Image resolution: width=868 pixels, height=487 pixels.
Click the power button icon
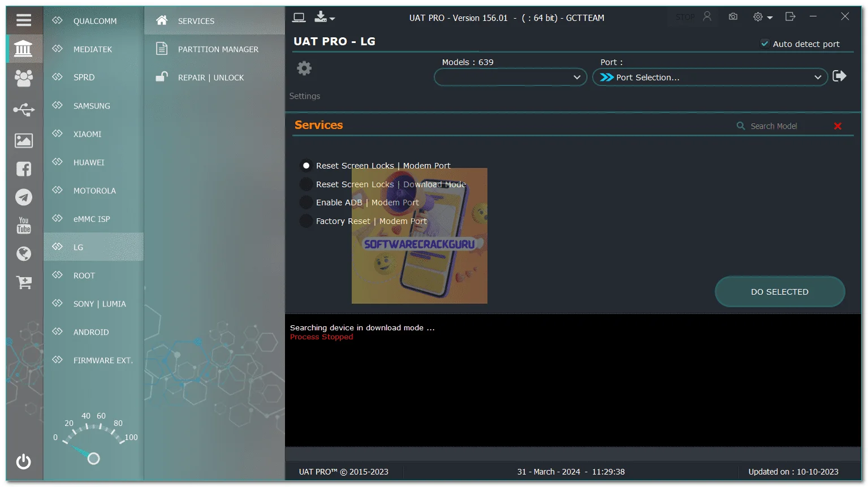pyautogui.click(x=24, y=462)
